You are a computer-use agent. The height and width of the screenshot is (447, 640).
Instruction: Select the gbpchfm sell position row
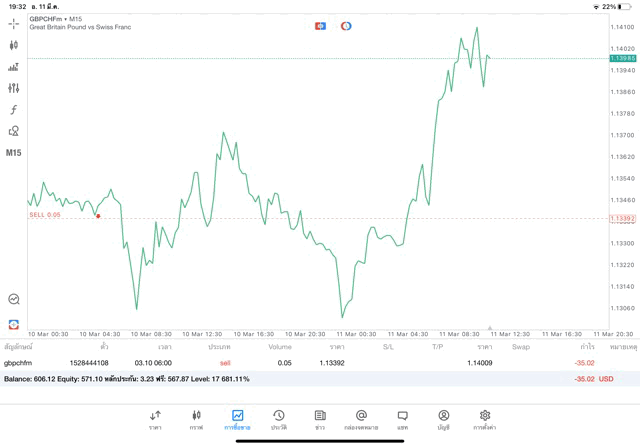point(300,363)
